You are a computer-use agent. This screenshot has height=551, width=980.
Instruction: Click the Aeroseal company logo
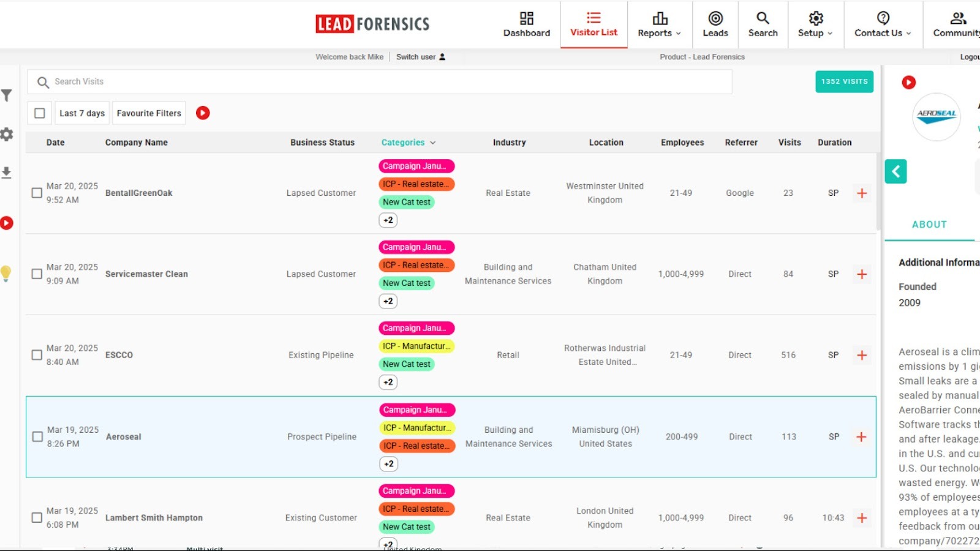tap(937, 116)
